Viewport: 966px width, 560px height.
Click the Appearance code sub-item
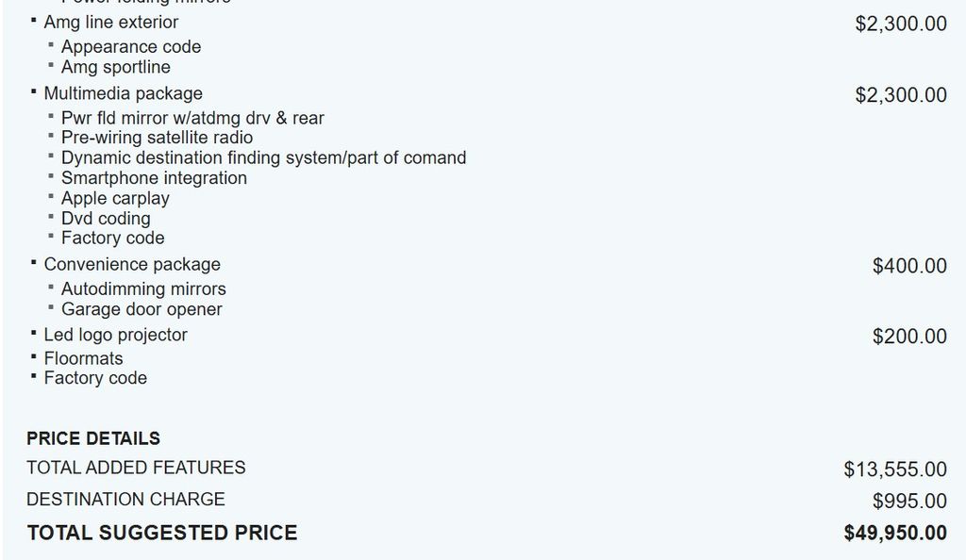pyautogui.click(x=130, y=46)
